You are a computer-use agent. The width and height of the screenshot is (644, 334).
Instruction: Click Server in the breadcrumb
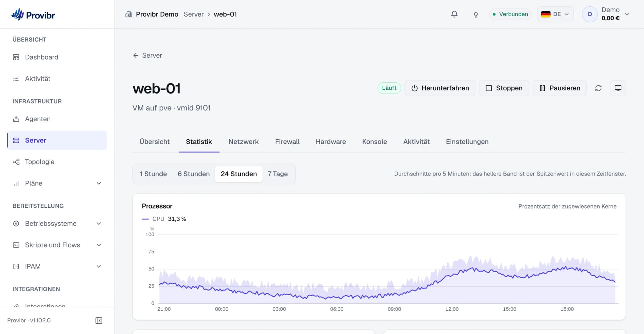(194, 14)
